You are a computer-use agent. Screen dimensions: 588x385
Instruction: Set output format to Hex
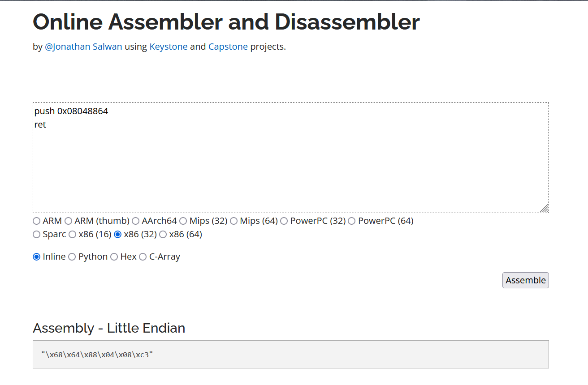pos(114,257)
